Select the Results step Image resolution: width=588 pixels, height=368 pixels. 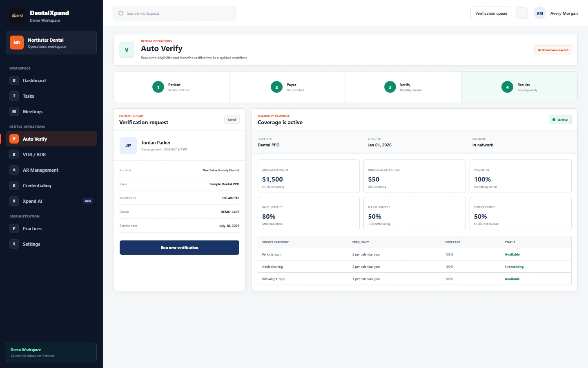point(519,87)
